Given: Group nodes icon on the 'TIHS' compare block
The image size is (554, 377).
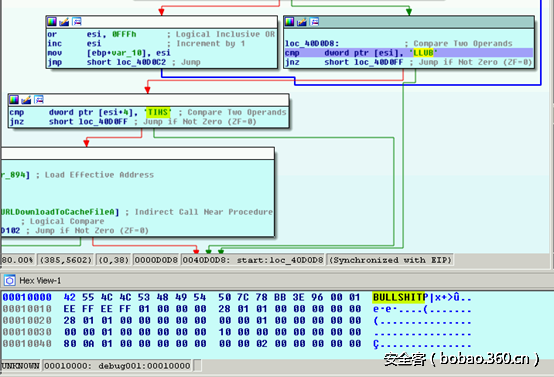Looking at the screenshot, I should coord(39,100).
